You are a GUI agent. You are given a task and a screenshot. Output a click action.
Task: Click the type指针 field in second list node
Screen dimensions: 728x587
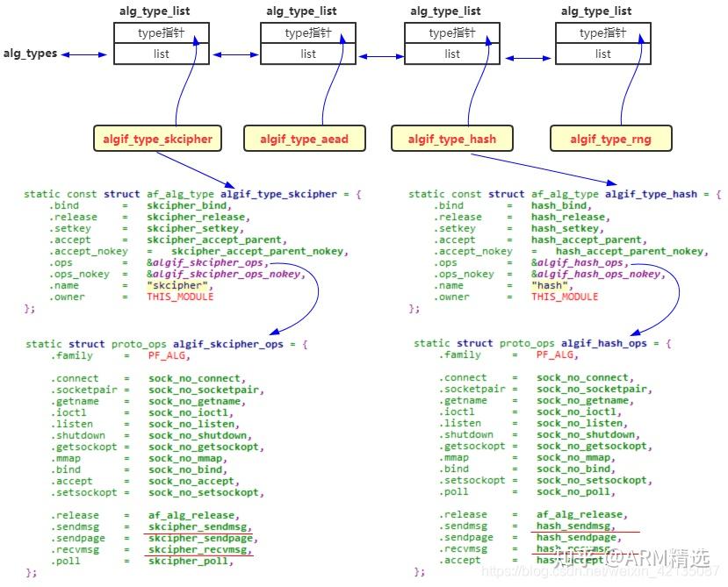[306, 32]
